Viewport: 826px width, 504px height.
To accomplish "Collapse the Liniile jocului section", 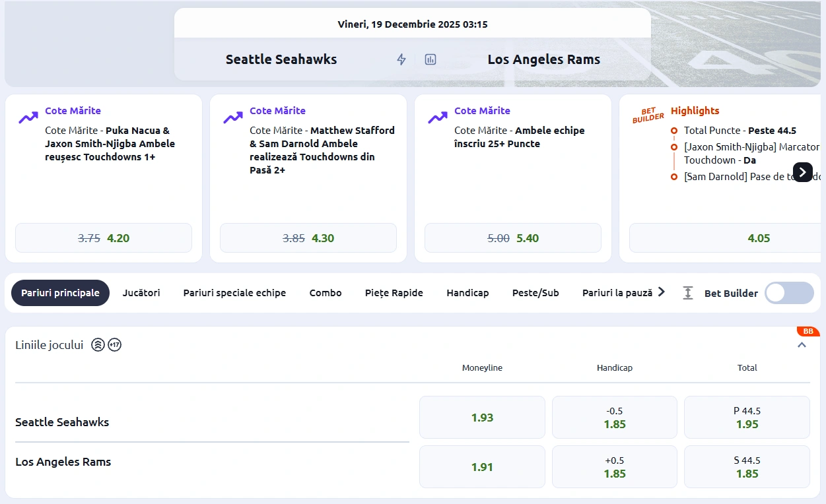I will point(802,344).
